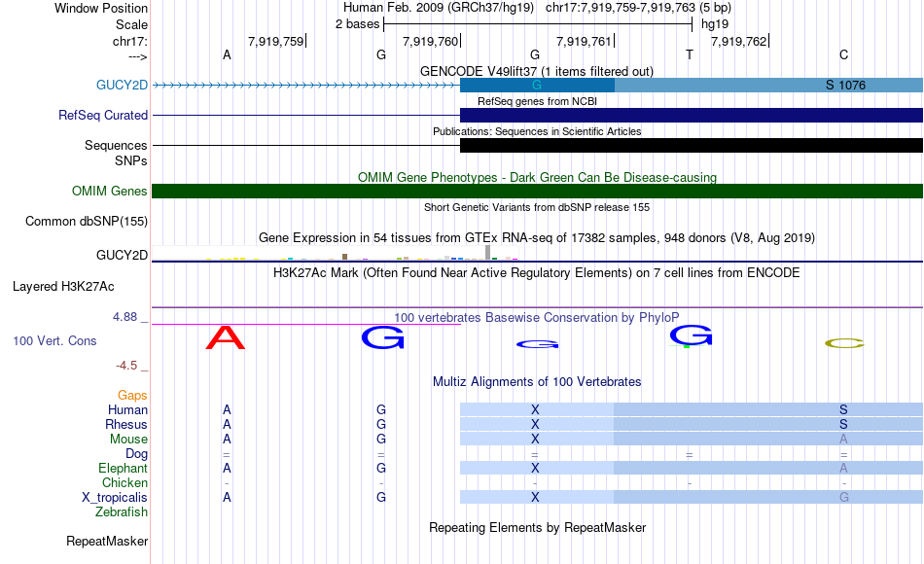Click the 7,919,761 ruler coordinate
This screenshot has height=564, width=924.
point(584,41)
